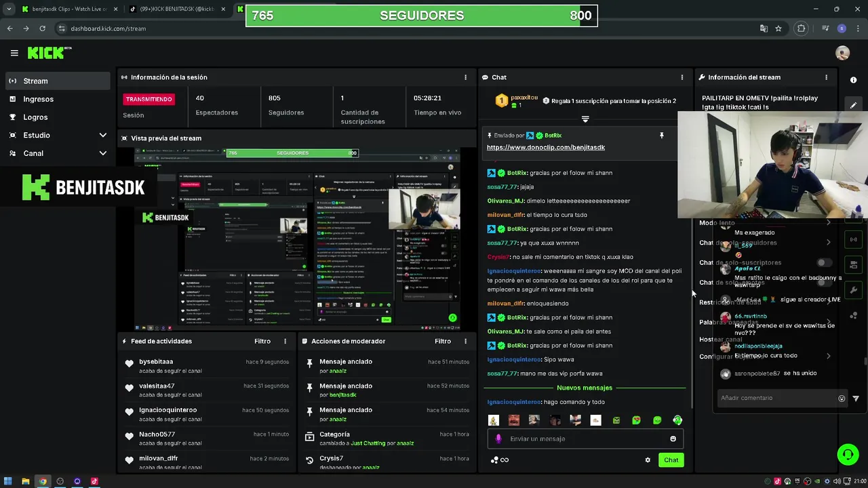Expand Configurar setting chevron
The image size is (868, 488).
(x=828, y=356)
